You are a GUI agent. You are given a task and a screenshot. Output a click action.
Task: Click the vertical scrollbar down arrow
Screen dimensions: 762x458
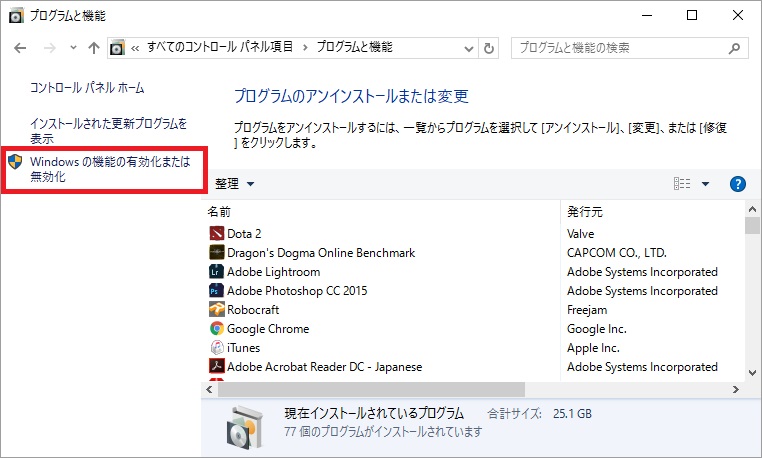pos(752,373)
